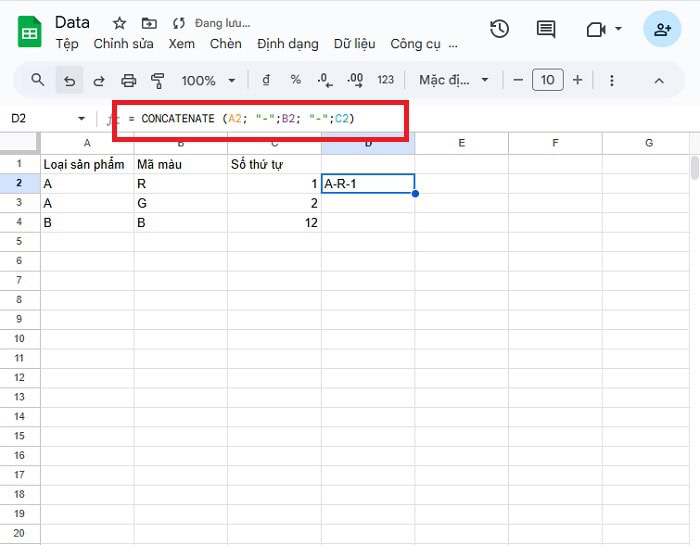
Task: Click the move-to-folder icon
Action: pyautogui.click(x=149, y=23)
